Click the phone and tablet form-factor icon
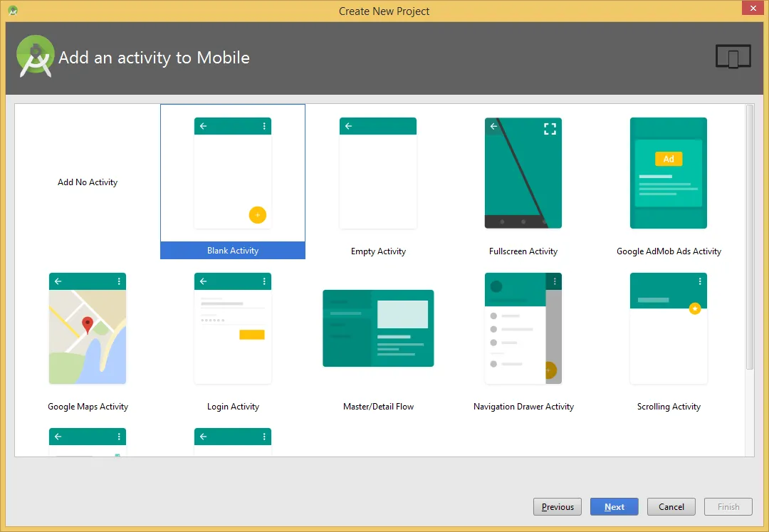Image resolution: width=769 pixels, height=532 pixels. pos(733,57)
